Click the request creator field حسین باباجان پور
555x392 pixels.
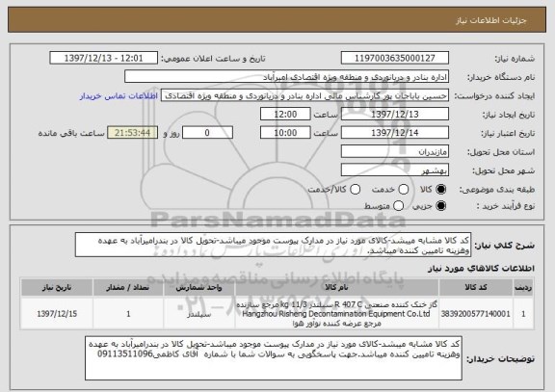(304, 95)
